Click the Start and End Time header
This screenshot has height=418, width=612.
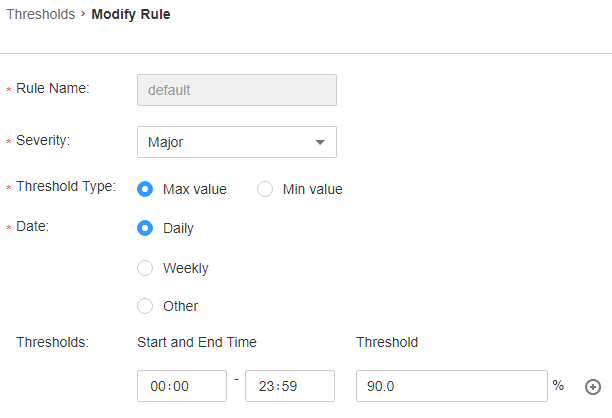pyautogui.click(x=197, y=342)
